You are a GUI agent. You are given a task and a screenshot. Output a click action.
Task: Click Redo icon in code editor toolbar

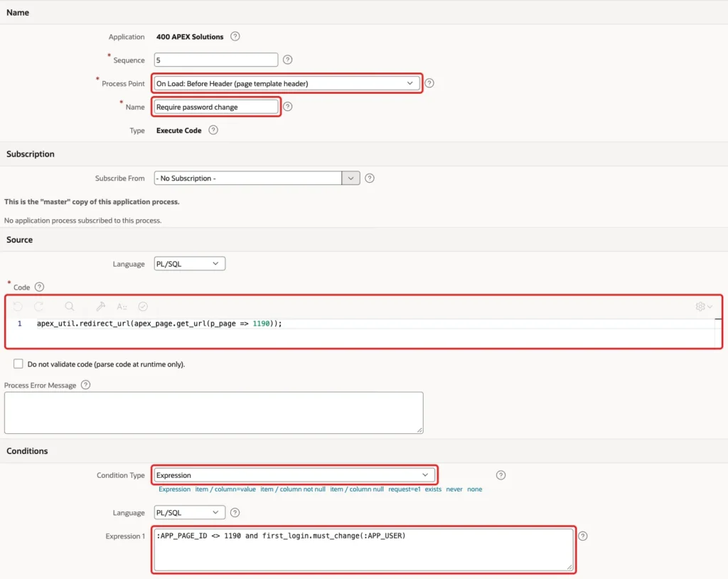pyautogui.click(x=39, y=307)
